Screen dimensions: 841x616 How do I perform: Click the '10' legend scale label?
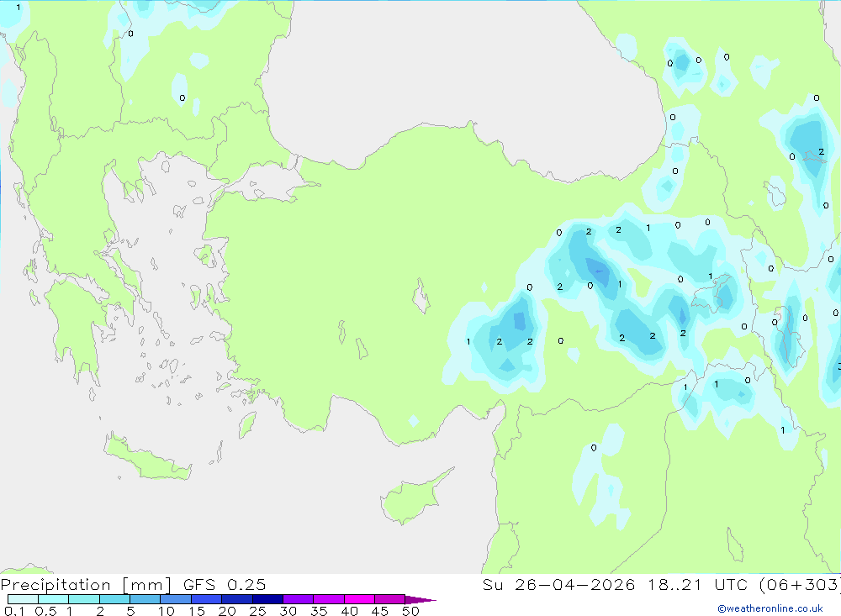point(167,611)
